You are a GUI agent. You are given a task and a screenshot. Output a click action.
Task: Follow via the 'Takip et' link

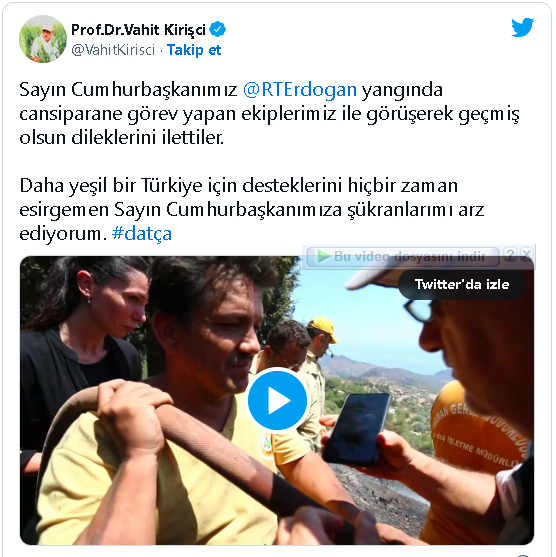194,50
